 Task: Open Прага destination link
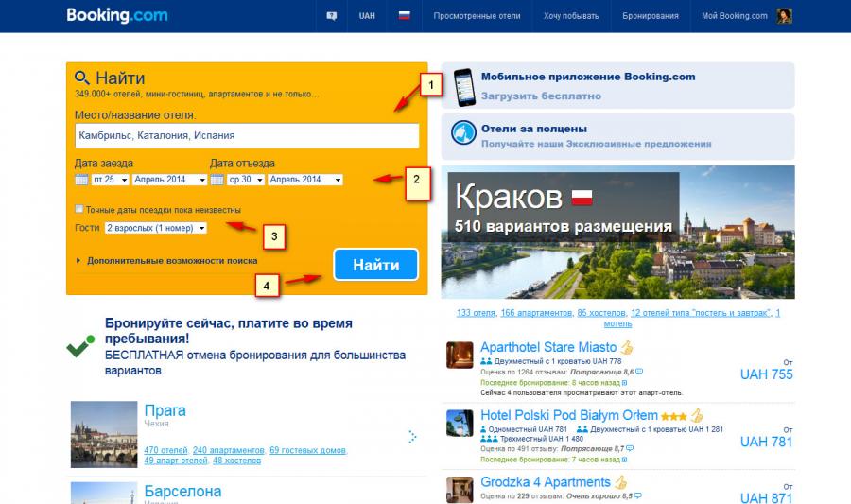pos(165,410)
